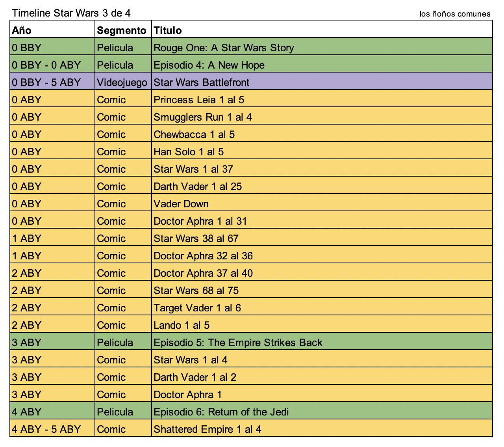
Task: Click the '4 ABY - 5 ABY' year cell
Action: pos(46,429)
